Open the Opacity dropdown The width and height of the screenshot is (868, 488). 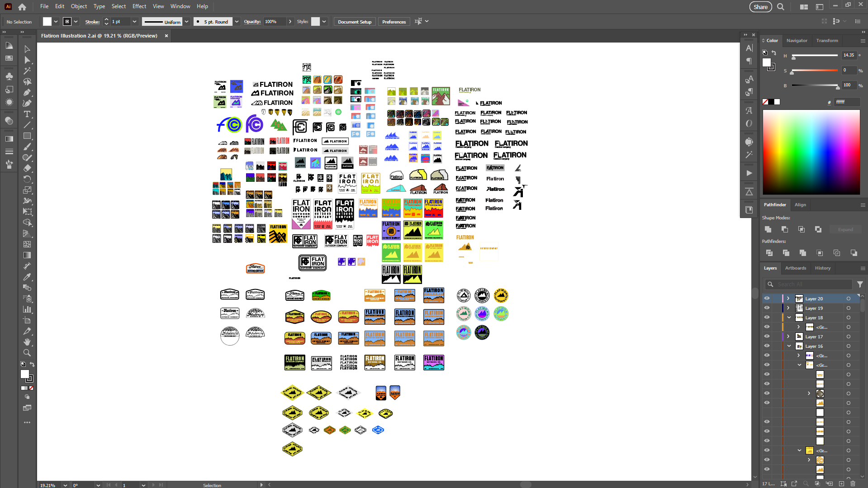pos(289,21)
